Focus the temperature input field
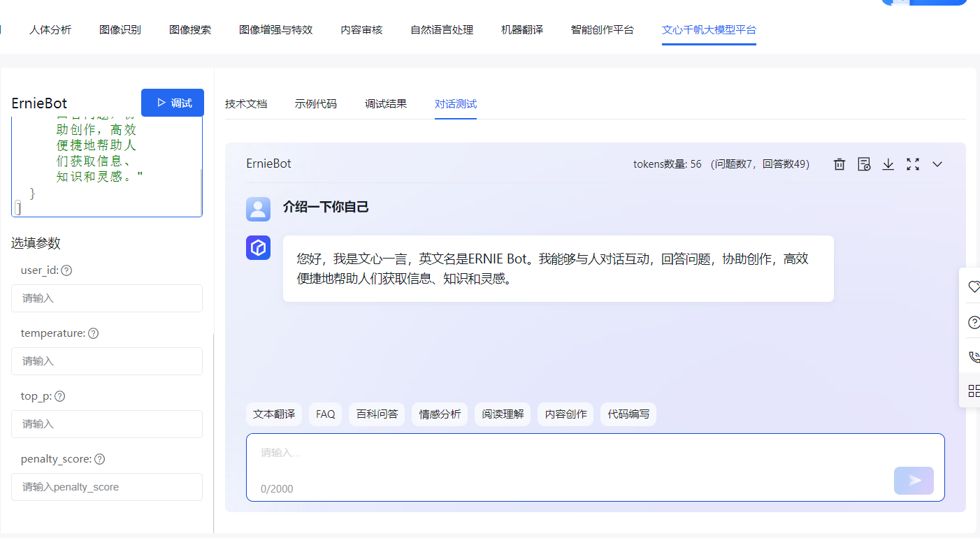The width and height of the screenshot is (980, 538). coord(107,361)
